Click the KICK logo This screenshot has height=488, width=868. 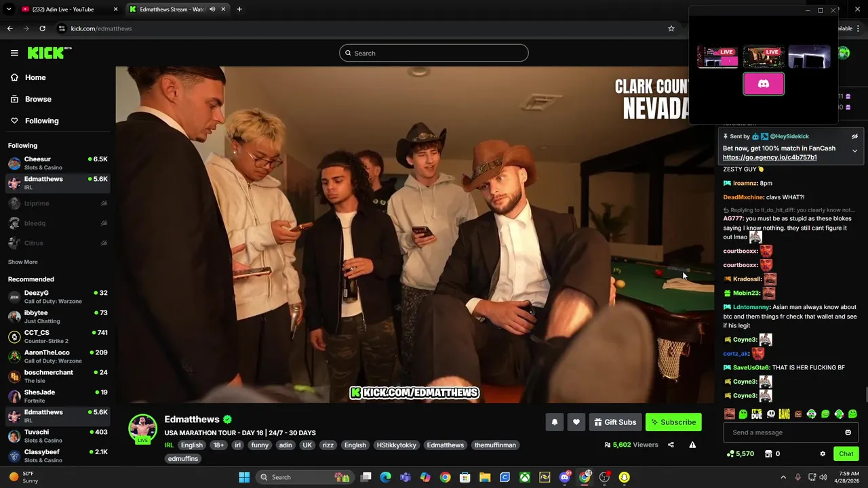(49, 53)
